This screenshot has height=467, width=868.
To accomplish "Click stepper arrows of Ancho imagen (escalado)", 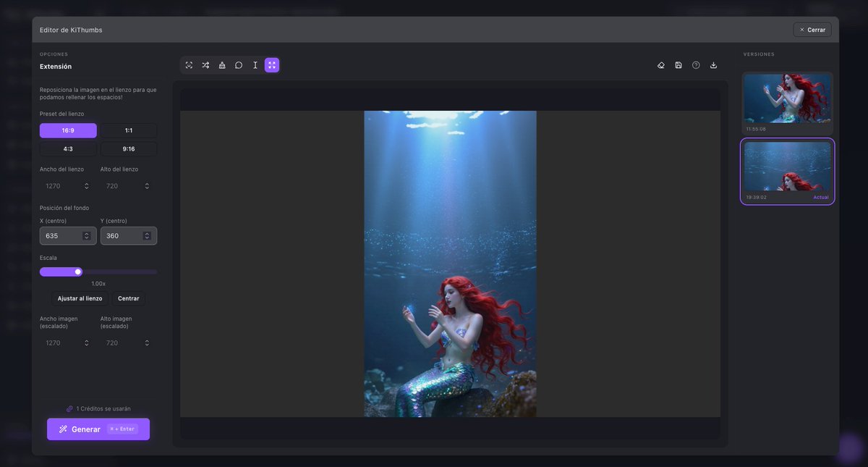I will [x=87, y=342].
